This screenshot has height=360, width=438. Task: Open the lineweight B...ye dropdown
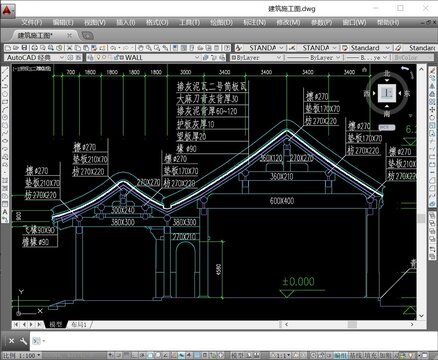point(385,57)
